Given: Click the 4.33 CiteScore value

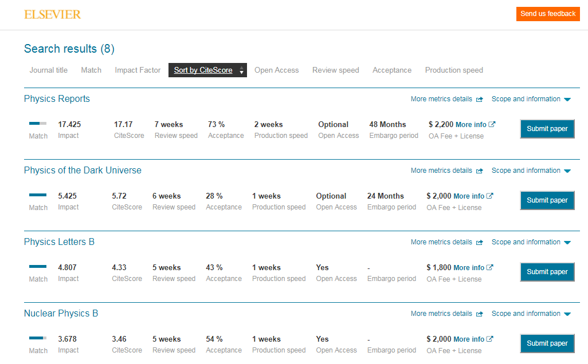Looking at the screenshot, I should tap(119, 267).
